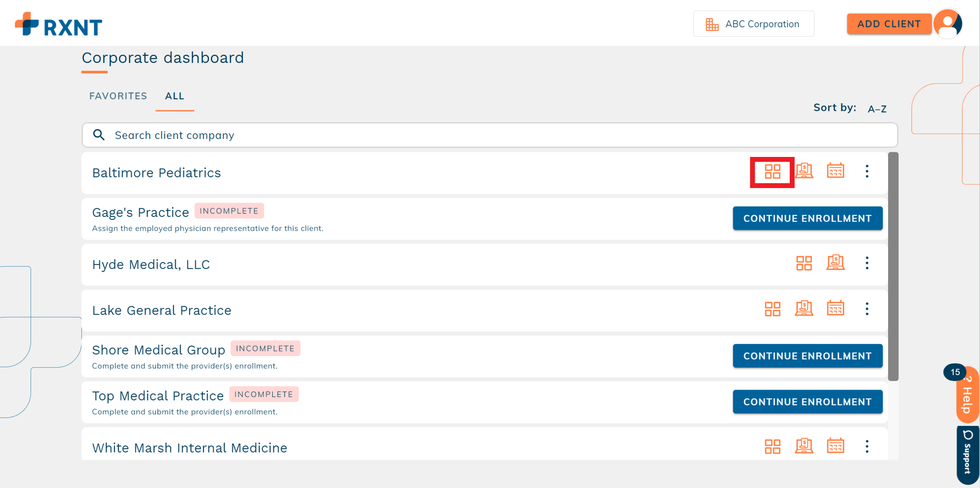
Task: Click the Corporate dashboard heading
Action: pos(163,57)
